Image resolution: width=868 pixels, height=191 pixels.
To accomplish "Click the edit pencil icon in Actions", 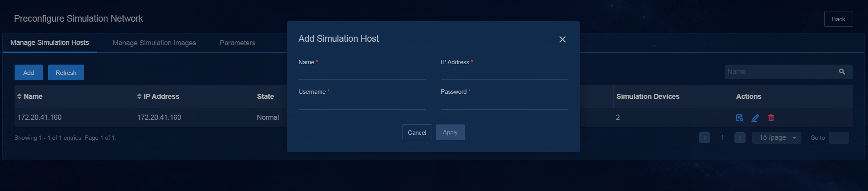I will coord(755,118).
